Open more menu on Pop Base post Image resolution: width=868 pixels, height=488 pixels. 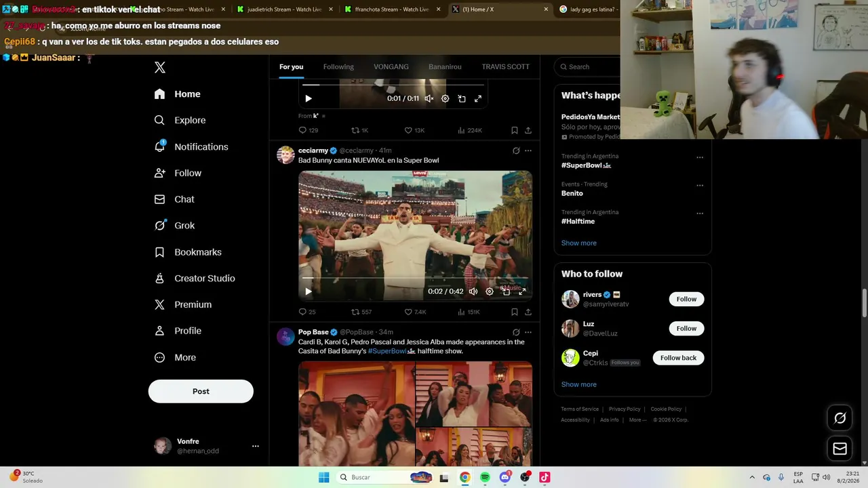[528, 332]
